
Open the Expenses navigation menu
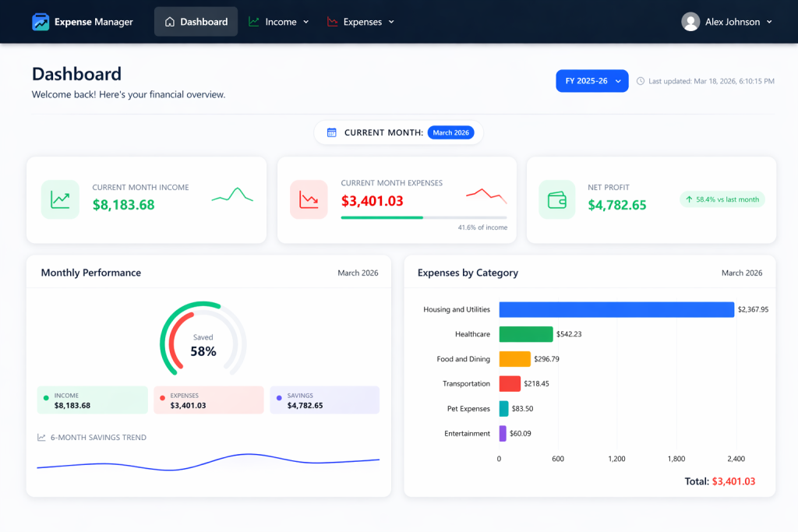[x=361, y=22]
